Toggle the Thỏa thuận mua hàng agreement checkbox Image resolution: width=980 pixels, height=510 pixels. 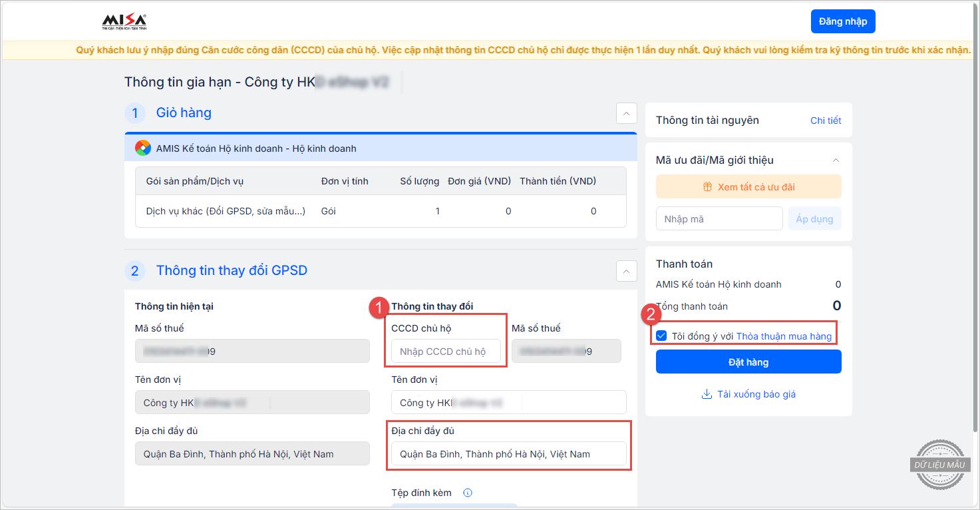point(661,336)
